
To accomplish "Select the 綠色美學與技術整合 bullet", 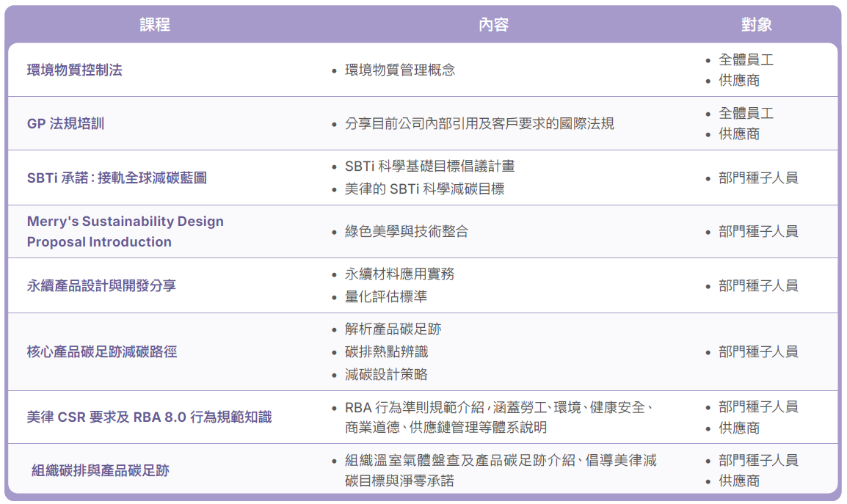I will [406, 231].
